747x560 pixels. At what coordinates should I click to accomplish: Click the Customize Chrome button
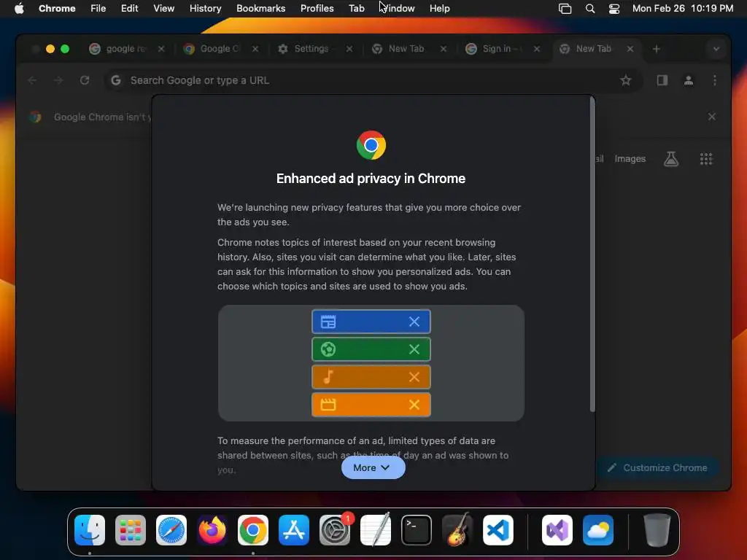(x=657, y=467)
